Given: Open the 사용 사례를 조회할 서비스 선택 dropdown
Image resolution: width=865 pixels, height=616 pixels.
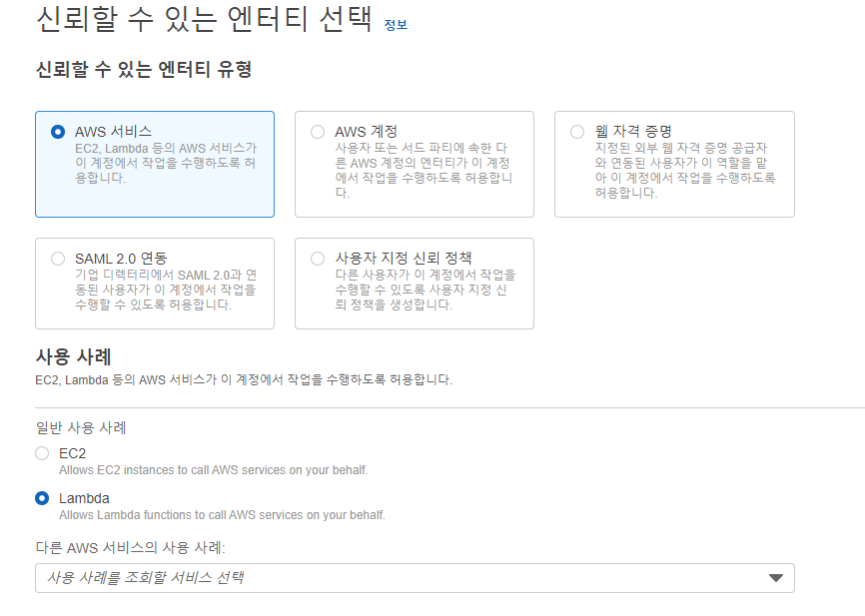Looking at the screenshot, I should [x=415, y=578].
